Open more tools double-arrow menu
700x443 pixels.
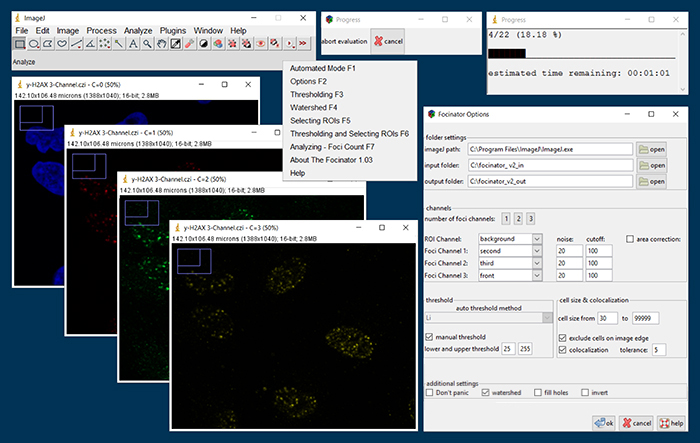point(303,44)
